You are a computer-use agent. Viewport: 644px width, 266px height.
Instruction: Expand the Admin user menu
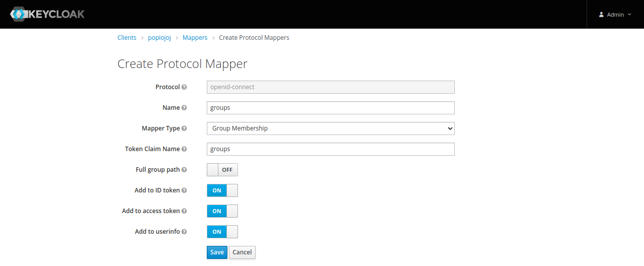615,15
